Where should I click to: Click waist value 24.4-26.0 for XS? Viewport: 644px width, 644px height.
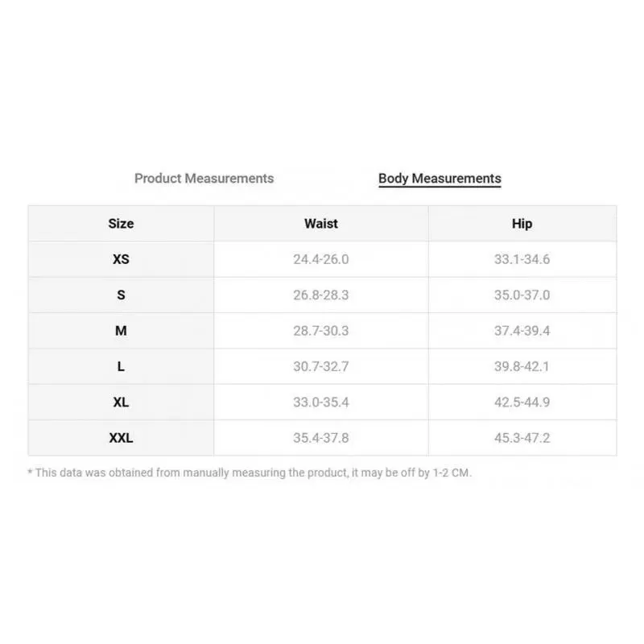320,259
